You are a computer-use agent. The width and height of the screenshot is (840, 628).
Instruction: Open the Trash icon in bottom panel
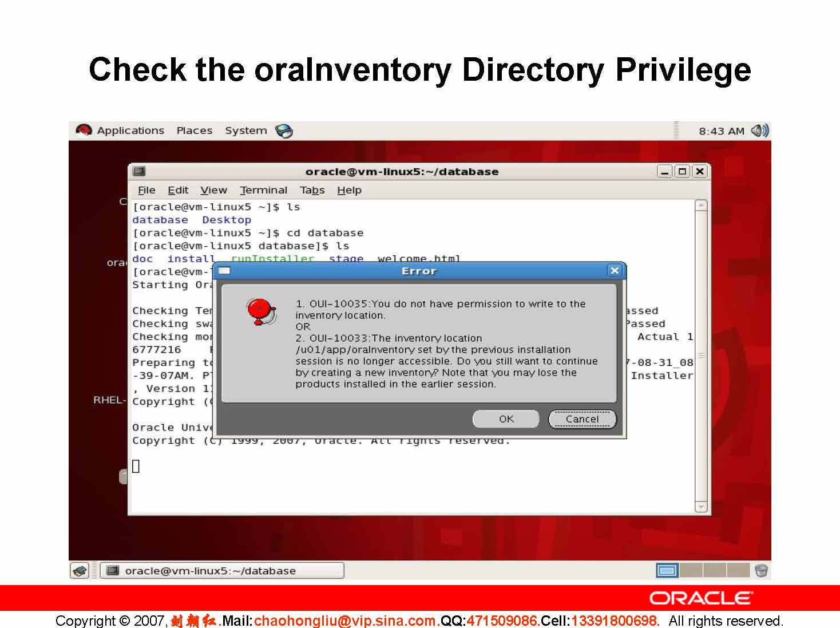coord(761,571)
